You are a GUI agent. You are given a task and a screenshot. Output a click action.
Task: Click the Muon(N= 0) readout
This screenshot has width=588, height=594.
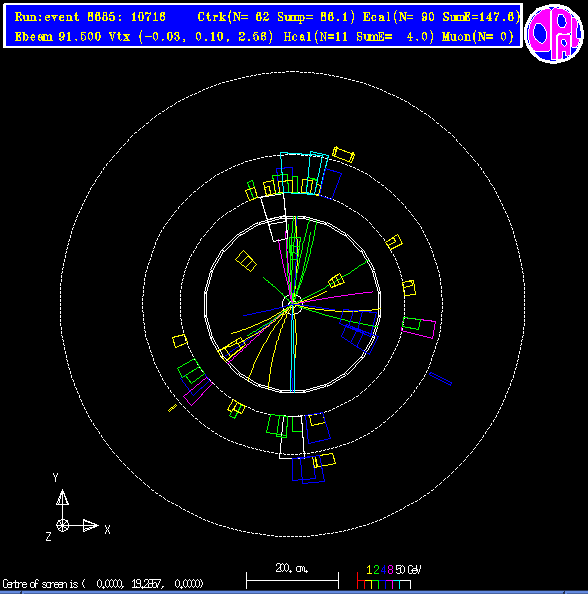pos(478,37)
